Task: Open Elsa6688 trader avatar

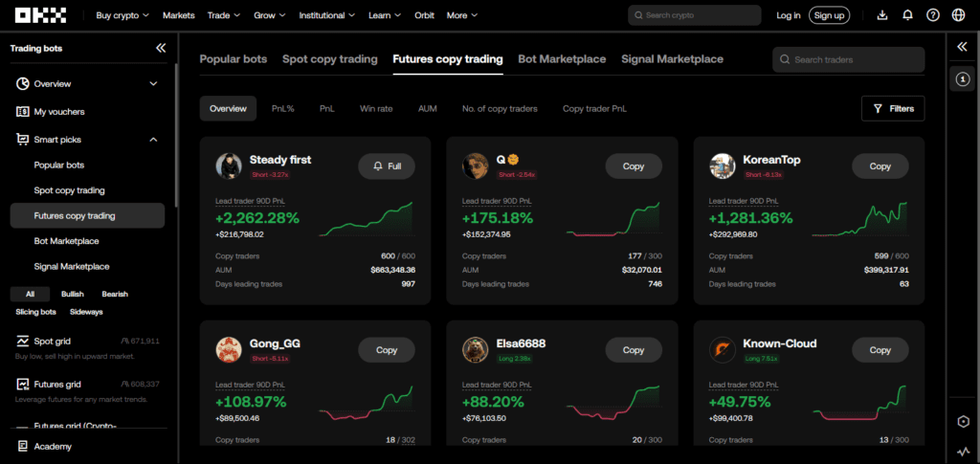Action: (476, 350)
